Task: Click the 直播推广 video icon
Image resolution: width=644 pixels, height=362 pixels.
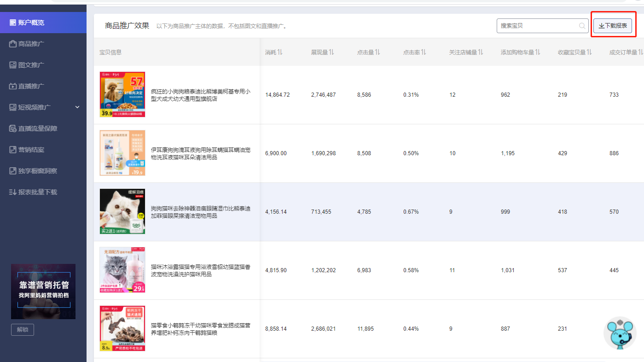Action: [x=13, y=86]
